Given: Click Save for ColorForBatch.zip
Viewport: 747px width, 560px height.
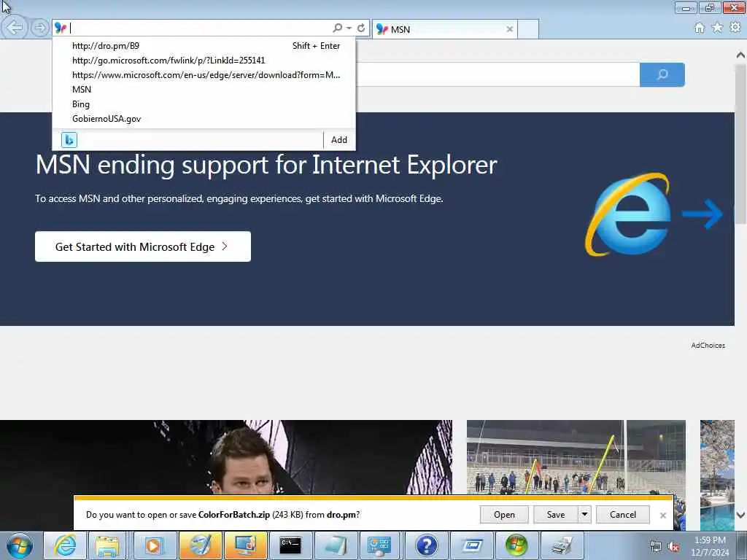Looking at the screenshot, I should tap(555, 515).
